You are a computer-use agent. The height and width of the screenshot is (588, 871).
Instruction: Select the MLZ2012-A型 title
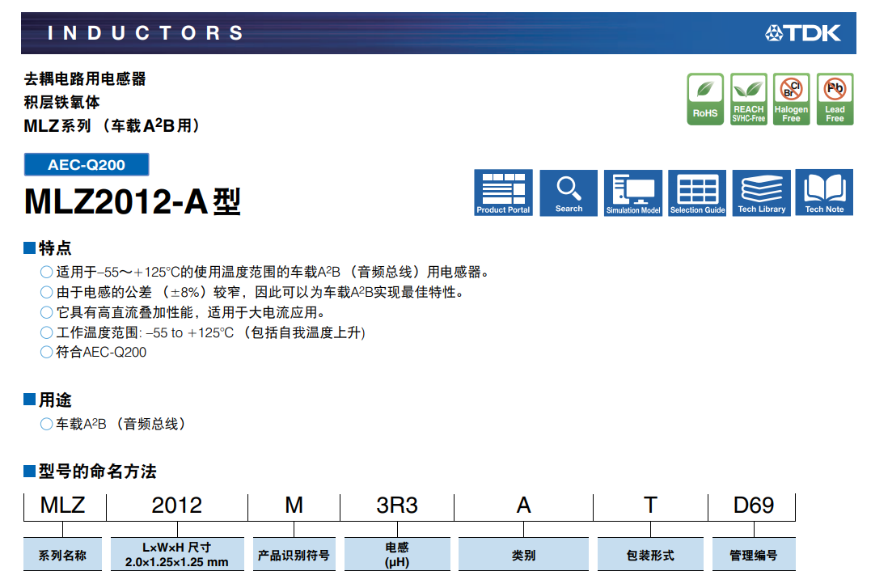[132, 201]
